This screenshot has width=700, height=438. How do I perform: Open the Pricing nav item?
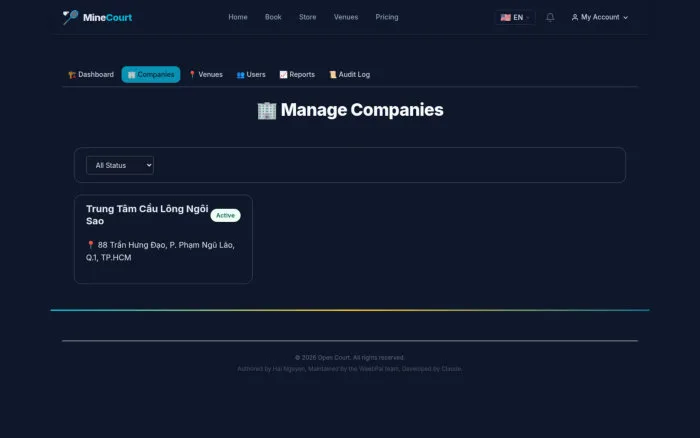pyautogui.click(x=387, y=17)
